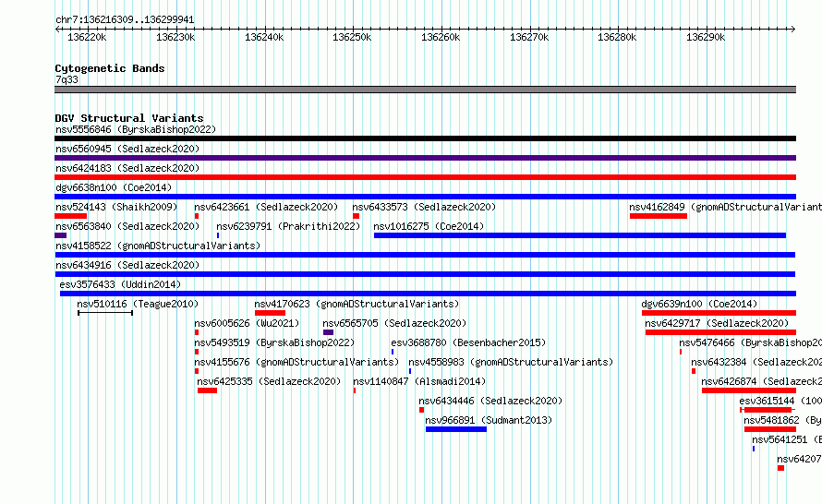Screen dimensions: 822x504
Task: Click the nsv5556846 (ByrskaBishop2022) variant label
Action: click(136, 129)
